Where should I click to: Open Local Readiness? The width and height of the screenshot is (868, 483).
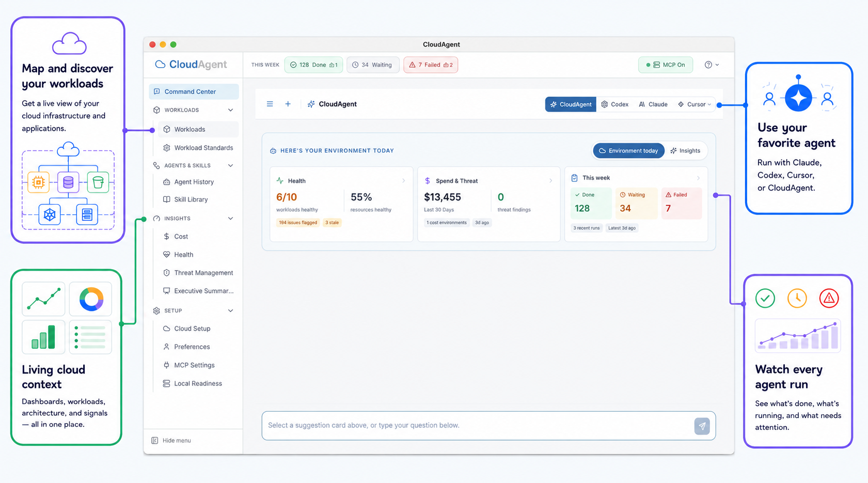198,383
